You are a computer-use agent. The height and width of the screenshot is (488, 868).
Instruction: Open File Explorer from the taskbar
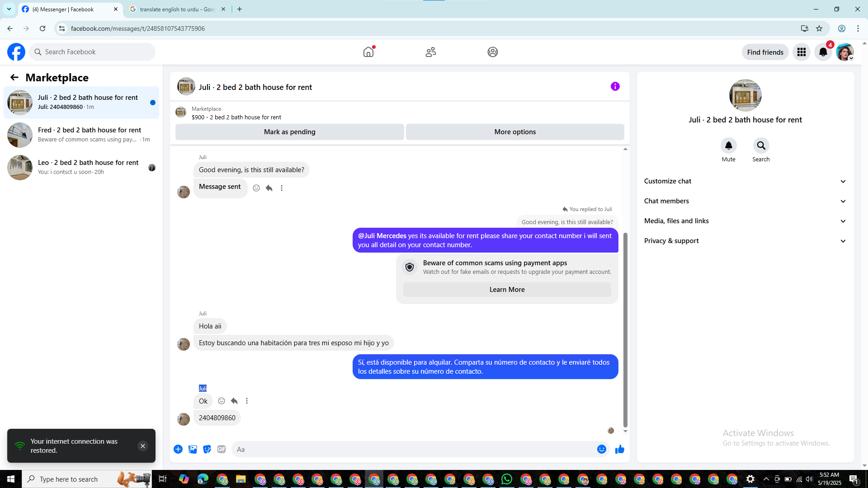coord(241,479)
